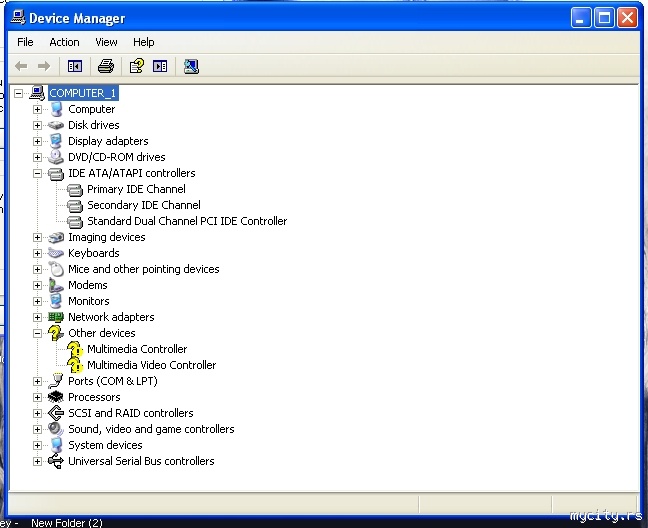Click the Disk drives category icon
648x528 pixels.
pyautogui.click(x=56, y=125)
